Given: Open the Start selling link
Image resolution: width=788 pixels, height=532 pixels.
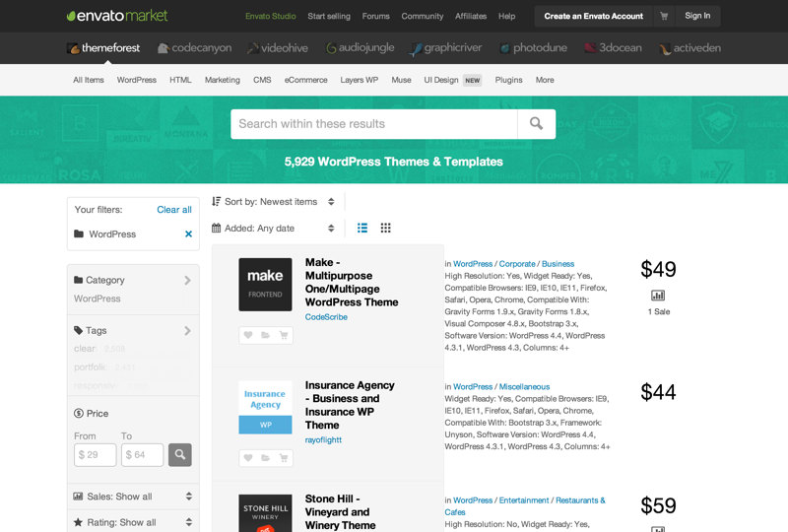Looking at the screenshot, I should (x=329, y=16).
